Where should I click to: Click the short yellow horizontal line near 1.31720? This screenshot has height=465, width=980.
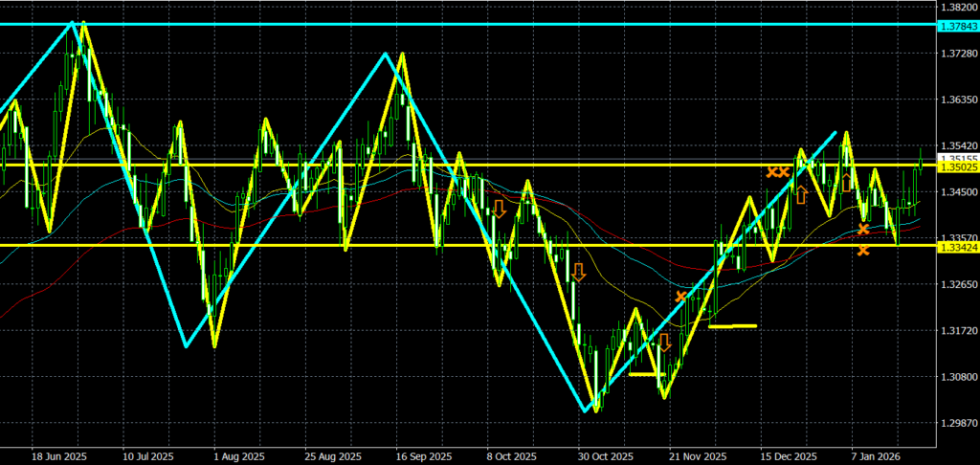pyautogui.click(x=732, y=326)
